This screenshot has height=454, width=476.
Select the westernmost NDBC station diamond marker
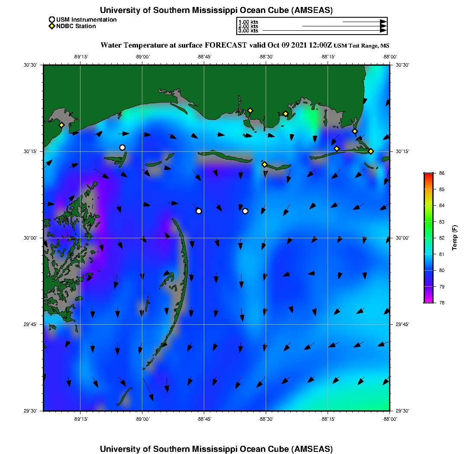62,125
